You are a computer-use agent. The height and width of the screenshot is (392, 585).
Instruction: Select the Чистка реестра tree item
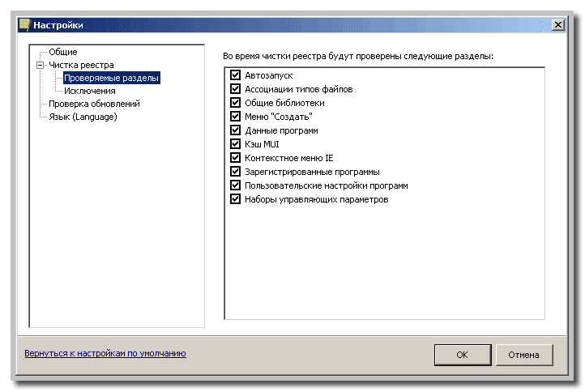[81, 65]
